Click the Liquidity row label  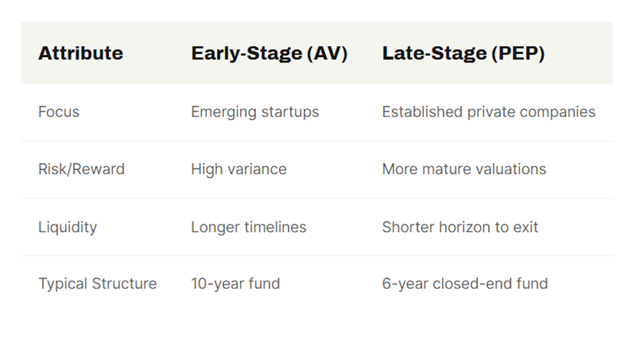click(67, 227)
